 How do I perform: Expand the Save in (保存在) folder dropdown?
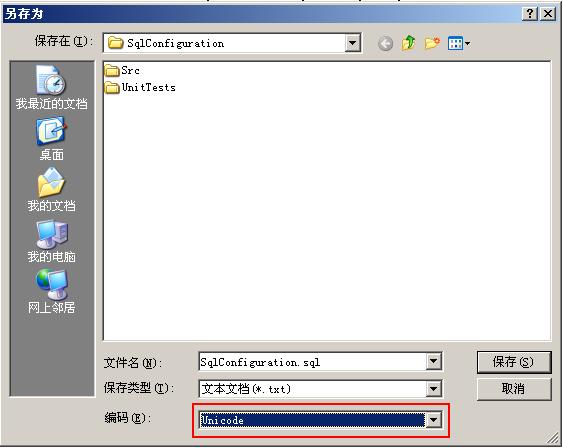[x=353, y=43]
